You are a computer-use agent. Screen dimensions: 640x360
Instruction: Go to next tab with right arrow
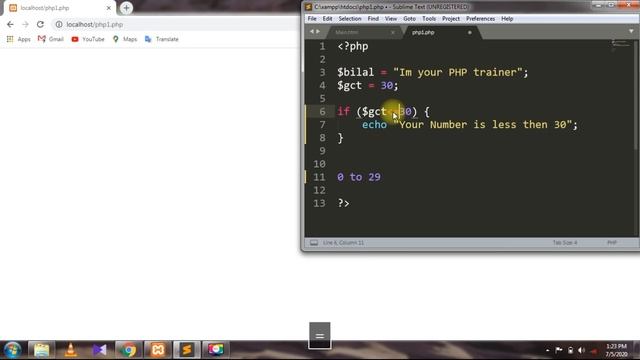[x=318, y=31]
